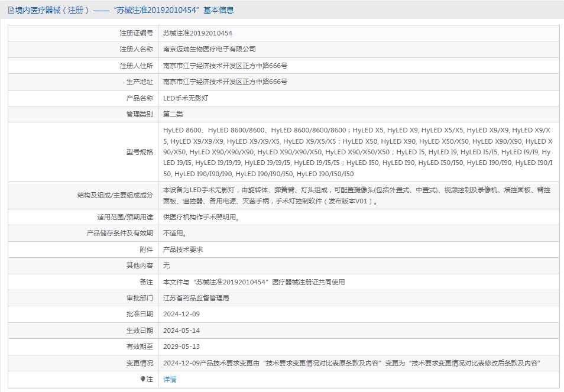Click the 管理类别 value 第二类

tap(173, 114)
